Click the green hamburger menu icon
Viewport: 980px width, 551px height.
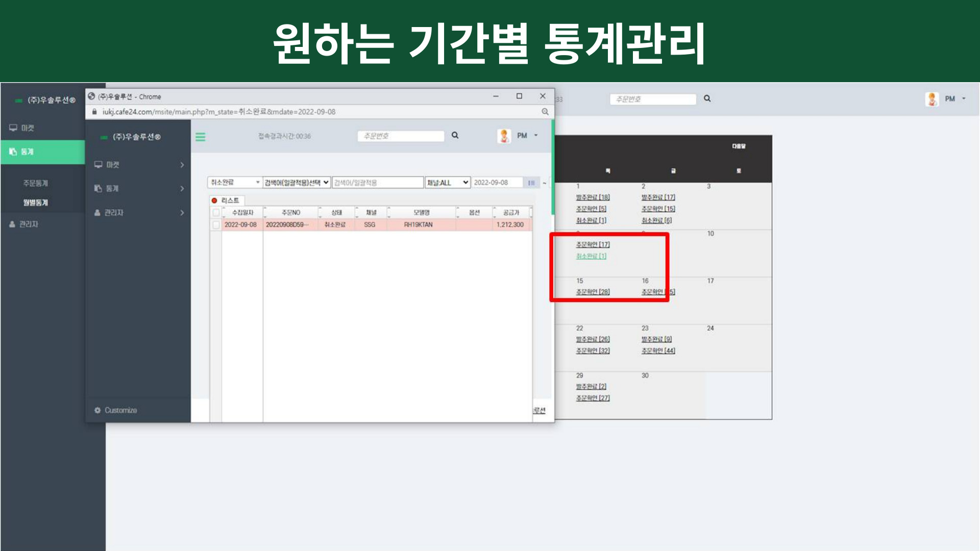coord(200,137)
